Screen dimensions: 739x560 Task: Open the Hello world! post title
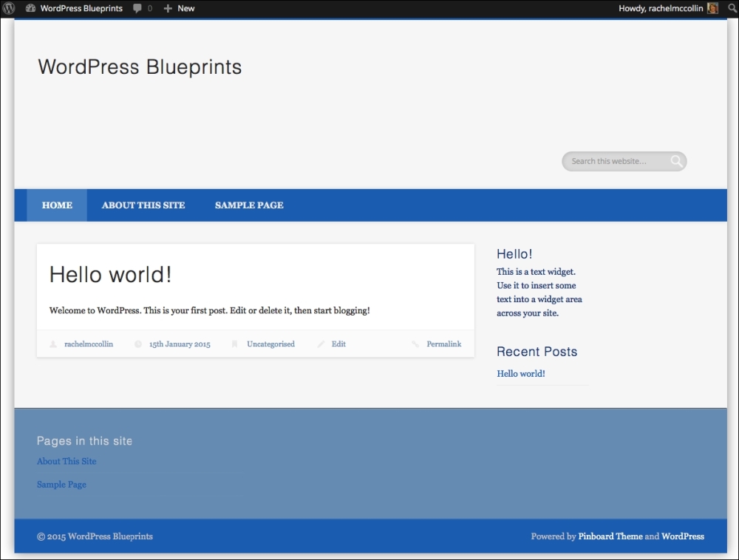pos(110,275)
